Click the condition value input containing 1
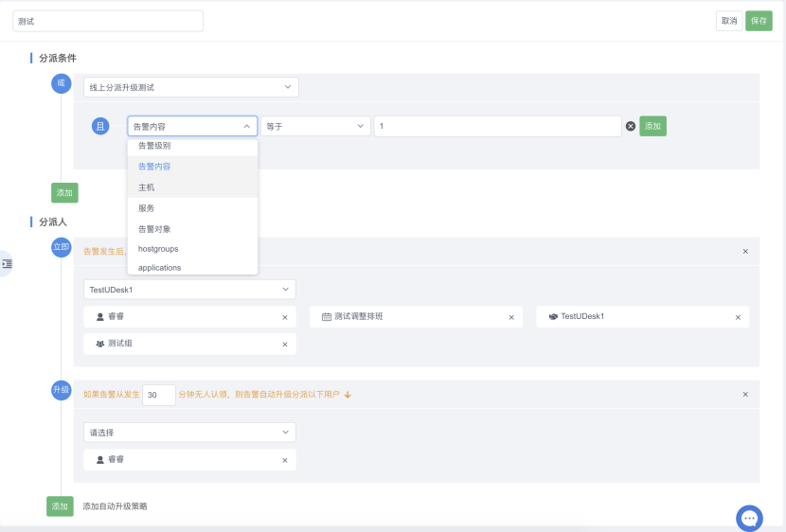Screen dimensions: 786x532 click(x=498, y=126)
